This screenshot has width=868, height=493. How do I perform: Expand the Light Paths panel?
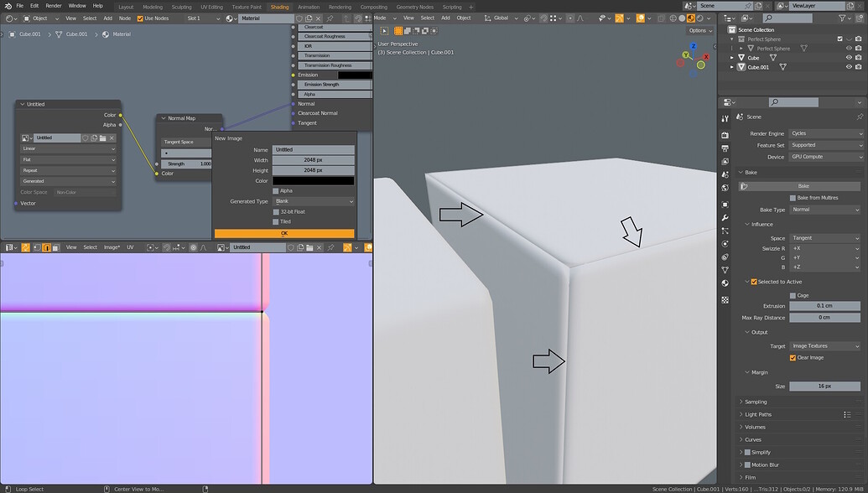point(758,414)
